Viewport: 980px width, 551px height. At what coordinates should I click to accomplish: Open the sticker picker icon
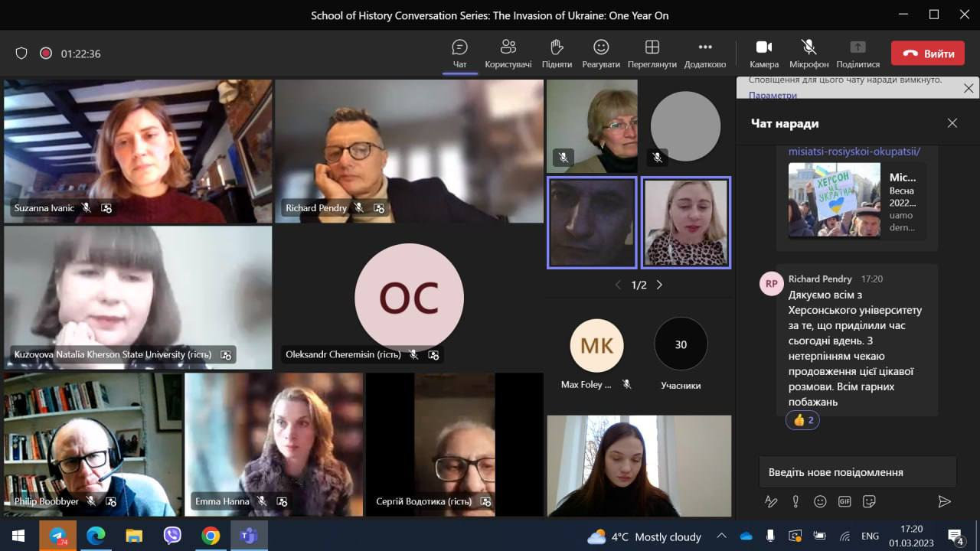(x=869, y=501)
